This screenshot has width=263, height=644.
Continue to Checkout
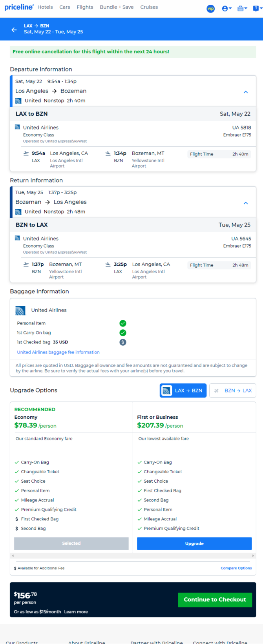[215, 600]
